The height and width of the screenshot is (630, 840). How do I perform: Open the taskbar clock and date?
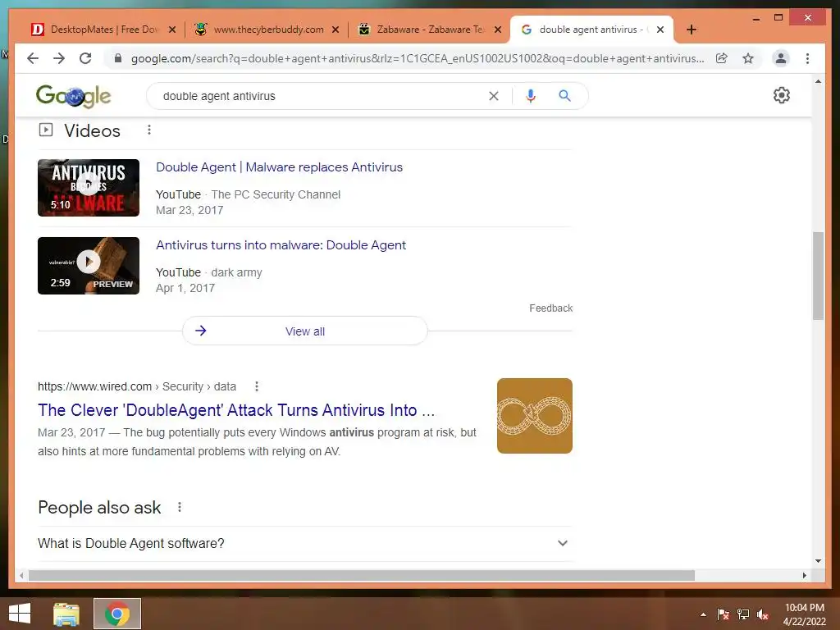[804, 614]
